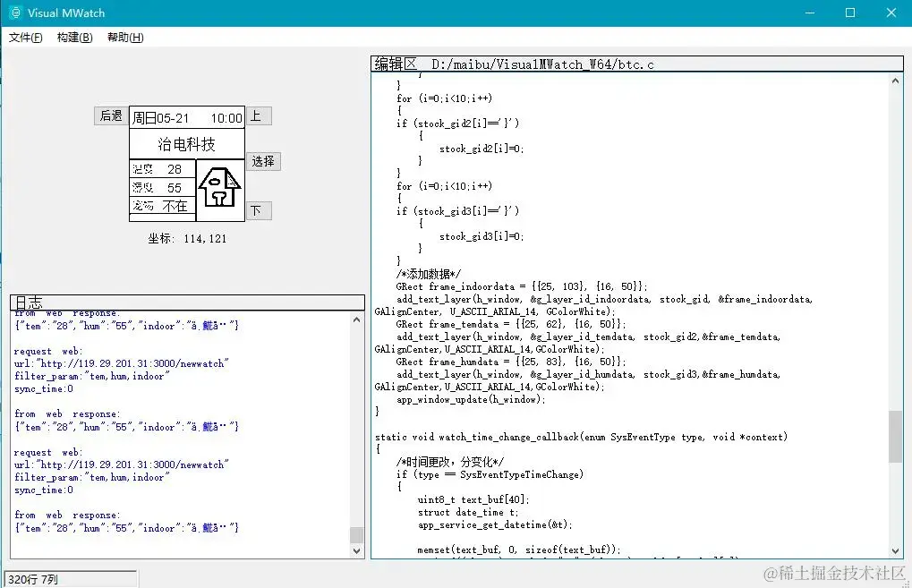Click the line stock_gid3[i]=0;

(482, 236)
